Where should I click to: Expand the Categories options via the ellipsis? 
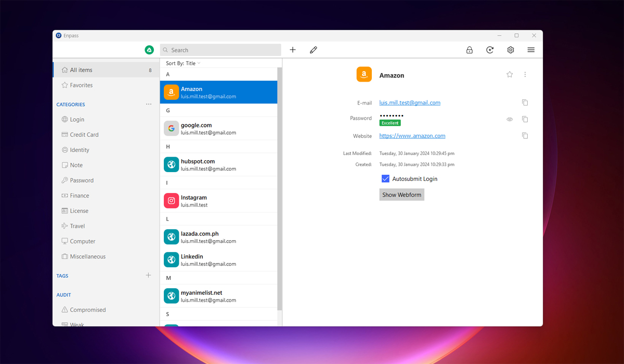(149, 104)
